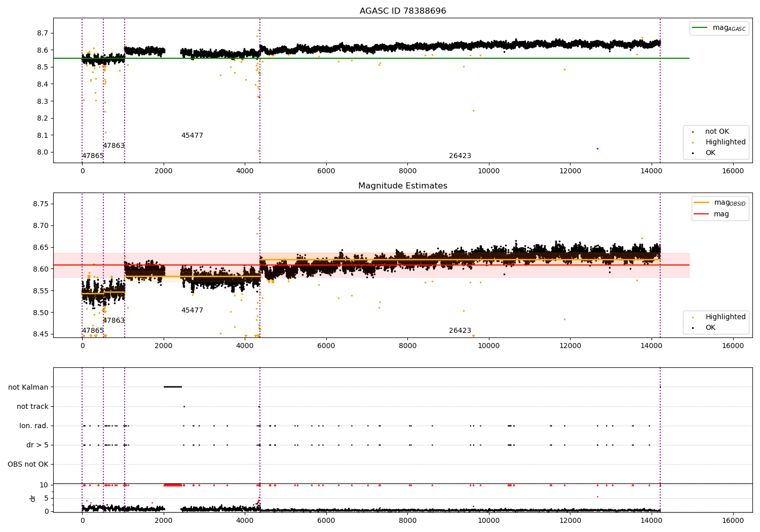Click the 8.65 y-axis tick label
760x532 pixels.
click(x=41, y=247)
